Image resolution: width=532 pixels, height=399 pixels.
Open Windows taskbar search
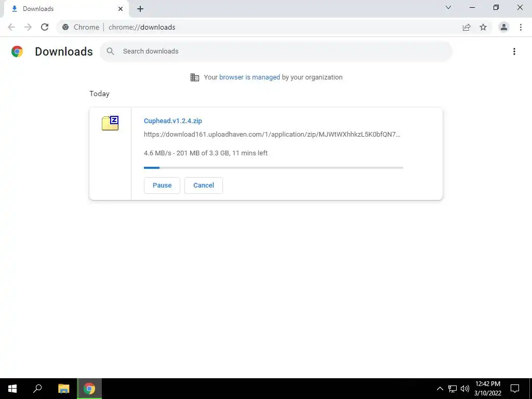[x=37, y=389]
